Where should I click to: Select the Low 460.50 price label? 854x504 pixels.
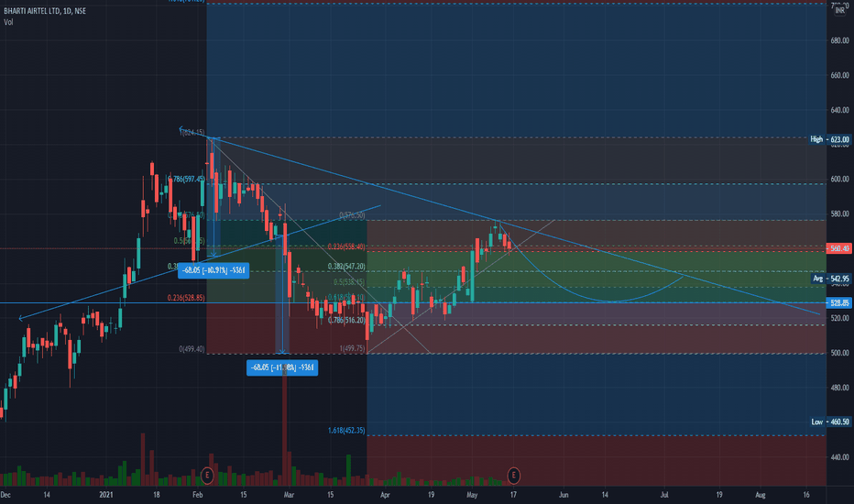click(x=830, y=422)
